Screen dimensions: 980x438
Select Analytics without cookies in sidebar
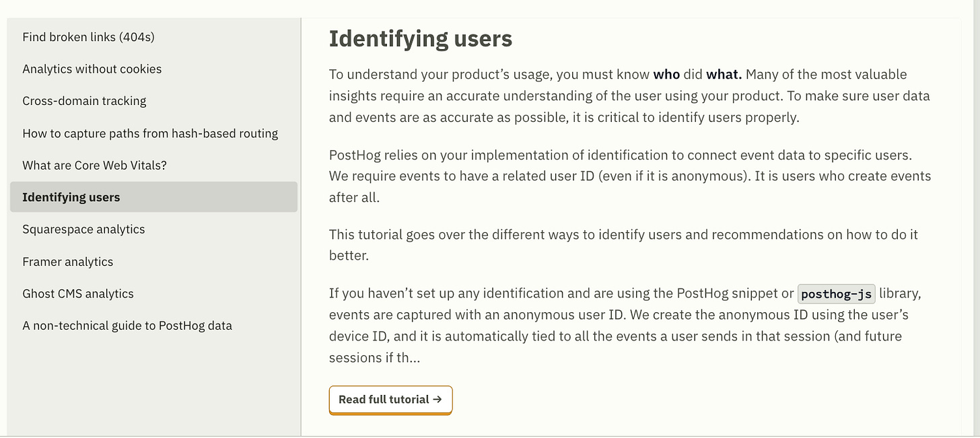pyautogui.click(x=92, y=69)
